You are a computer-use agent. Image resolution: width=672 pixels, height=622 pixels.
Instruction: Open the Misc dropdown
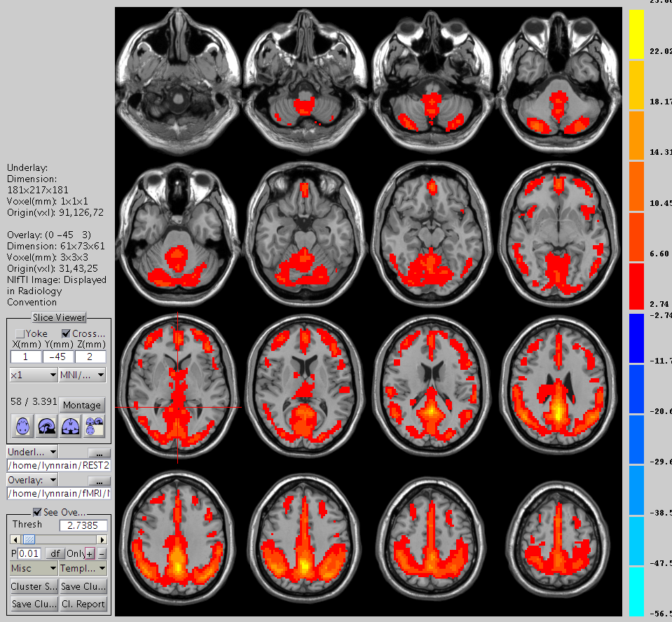tap(34, 568)
